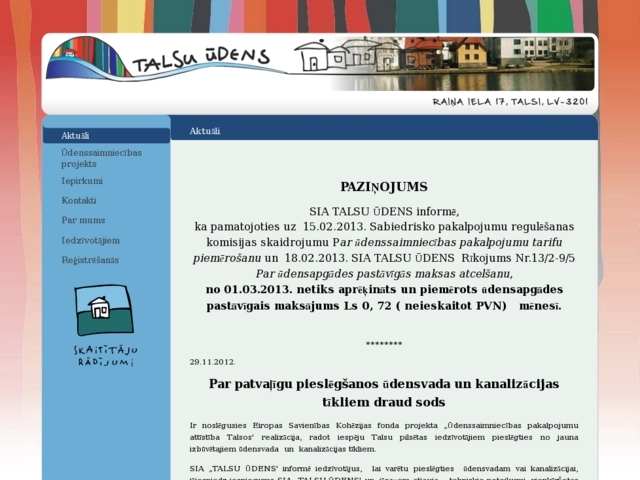Navigate to Par mums

(83, 220)
